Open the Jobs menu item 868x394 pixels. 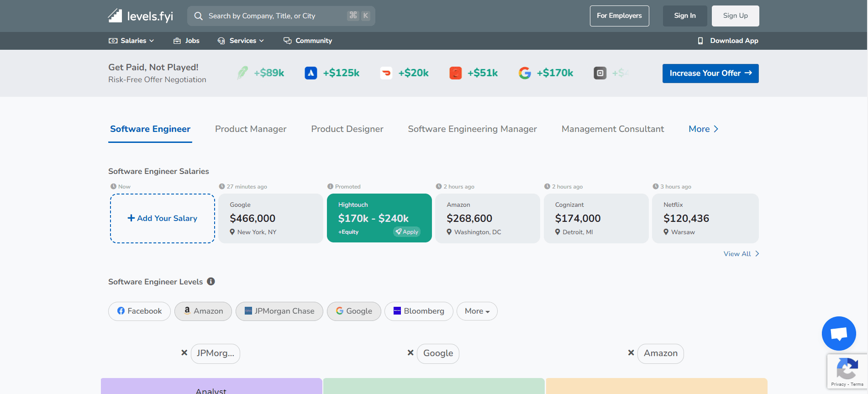pos(186,41)
